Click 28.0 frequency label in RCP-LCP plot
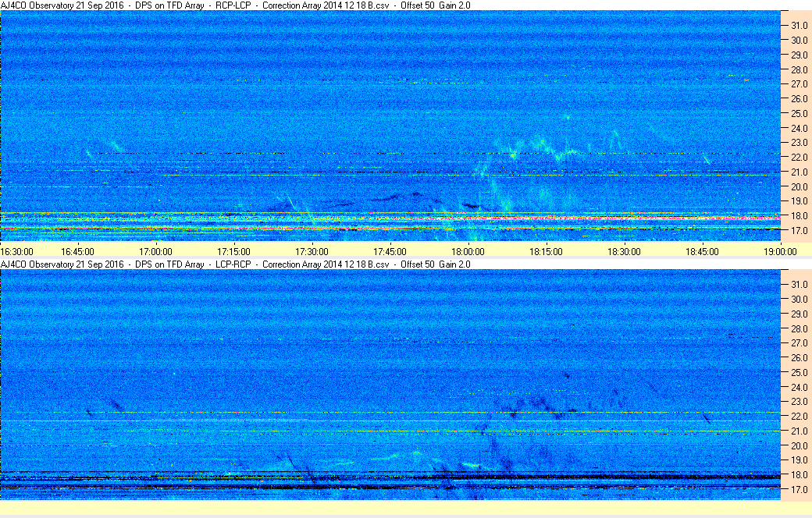The width and height of the screenshot is (812, 518). pos(799,69)
